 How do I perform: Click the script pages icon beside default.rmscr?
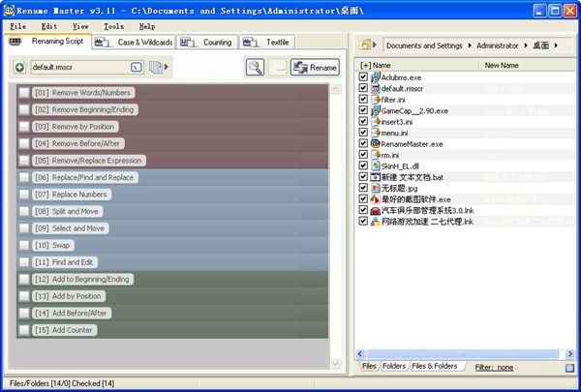point(155,68)
